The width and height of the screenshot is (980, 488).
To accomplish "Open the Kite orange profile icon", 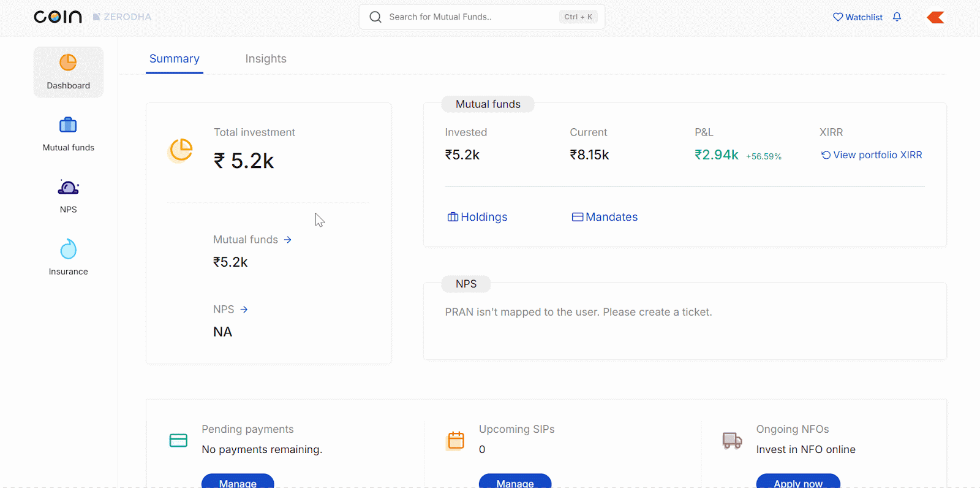I will coord(935,17).
